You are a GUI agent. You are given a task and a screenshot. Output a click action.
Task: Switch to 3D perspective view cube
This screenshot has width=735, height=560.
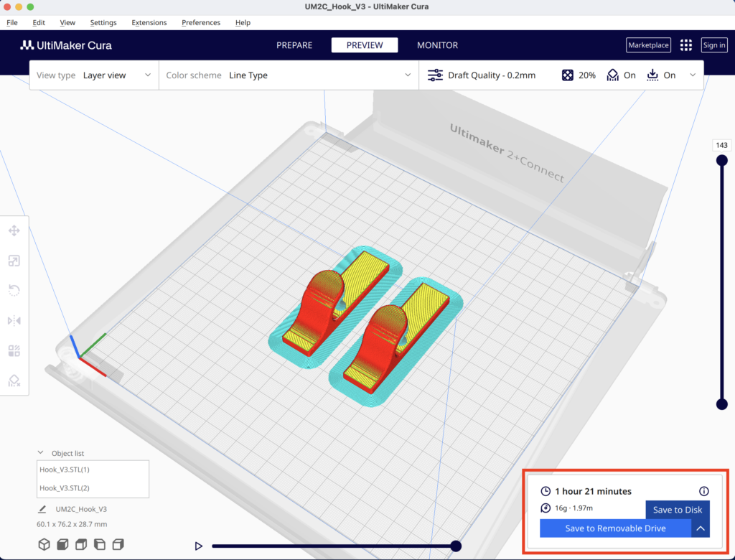44,544
